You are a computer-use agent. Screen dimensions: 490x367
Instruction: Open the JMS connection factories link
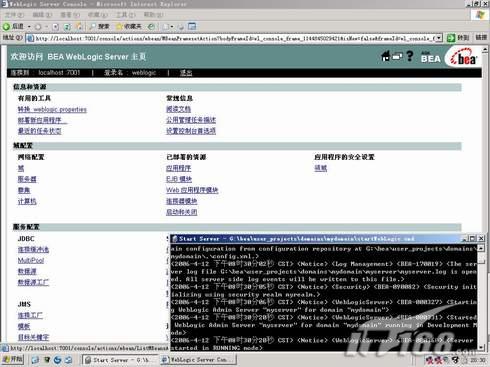(x=30, y=315)
